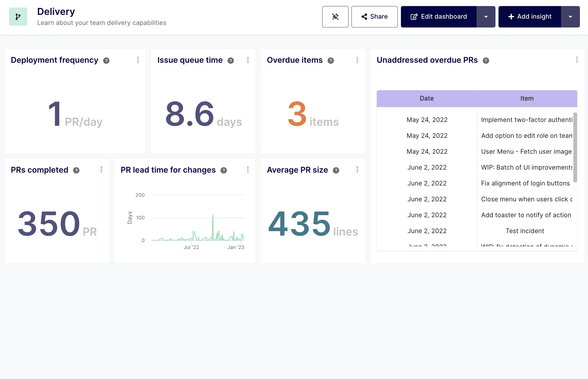Open help for PRs completed

[x=76, y=170]
